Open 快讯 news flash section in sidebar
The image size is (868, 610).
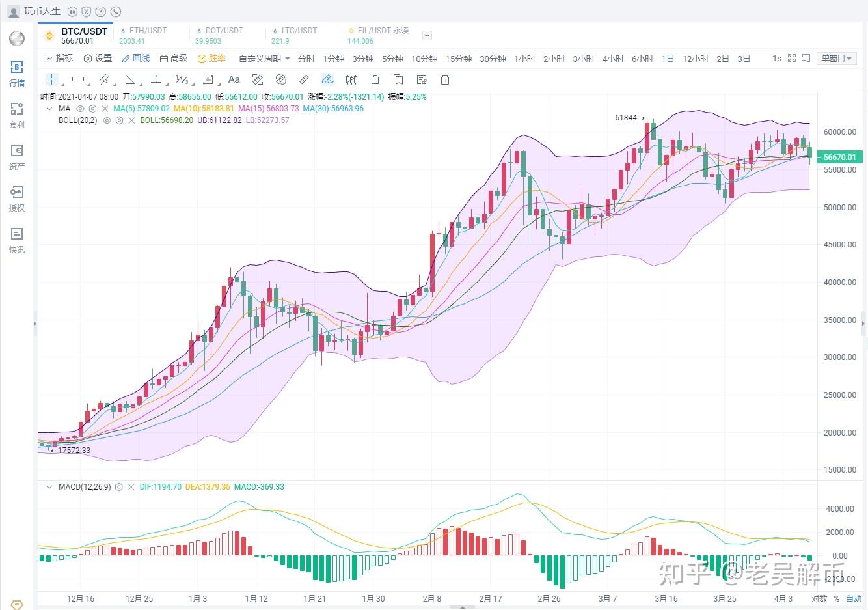pos(17,240)
